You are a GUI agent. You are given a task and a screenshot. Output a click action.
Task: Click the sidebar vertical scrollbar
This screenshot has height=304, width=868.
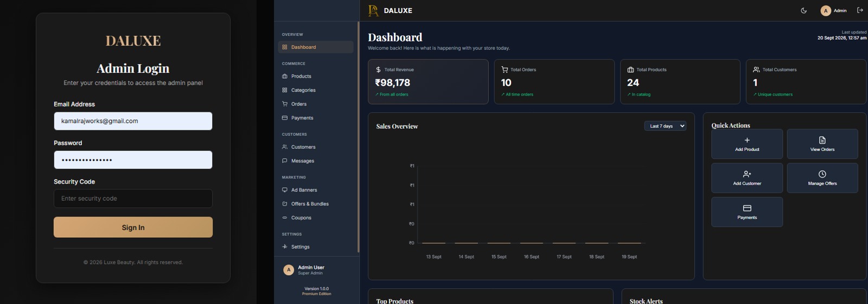click(x=358, y=137)
